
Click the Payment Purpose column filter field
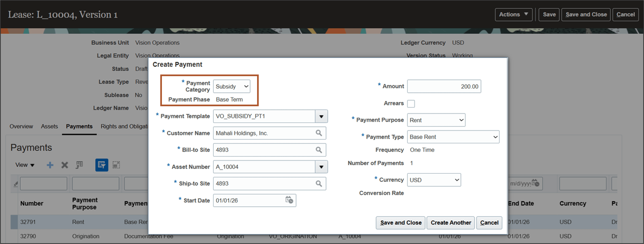click(x=96, y=184)
